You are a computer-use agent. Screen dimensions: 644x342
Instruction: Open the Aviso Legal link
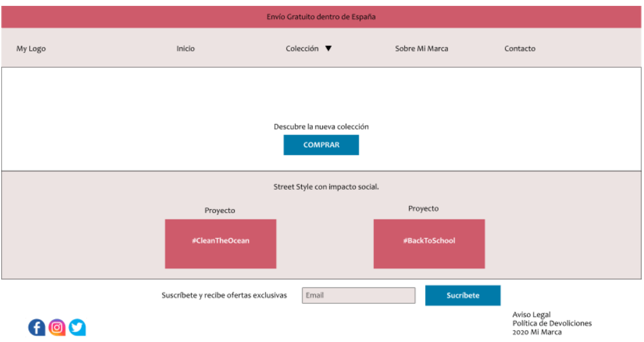coord(532,315)
